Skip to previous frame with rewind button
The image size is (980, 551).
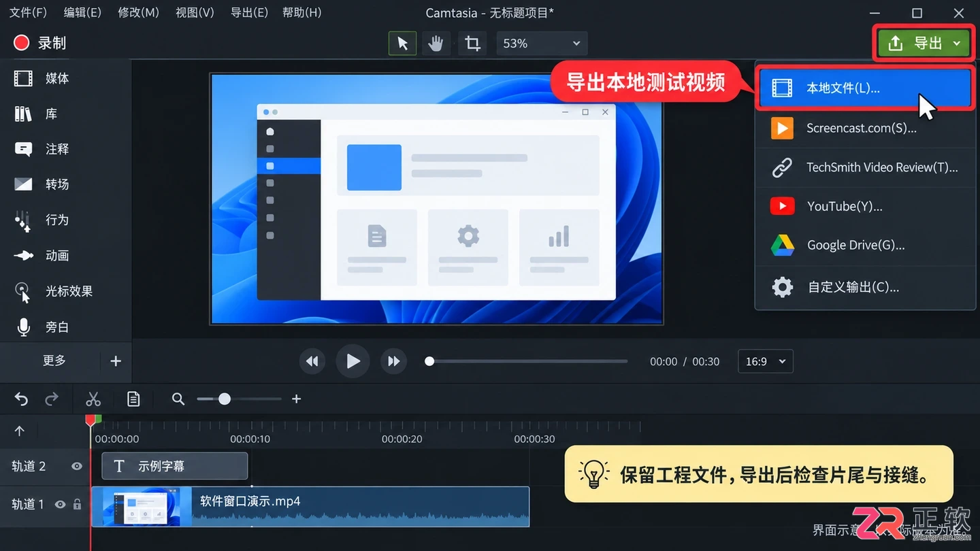(x=312, y=361)
